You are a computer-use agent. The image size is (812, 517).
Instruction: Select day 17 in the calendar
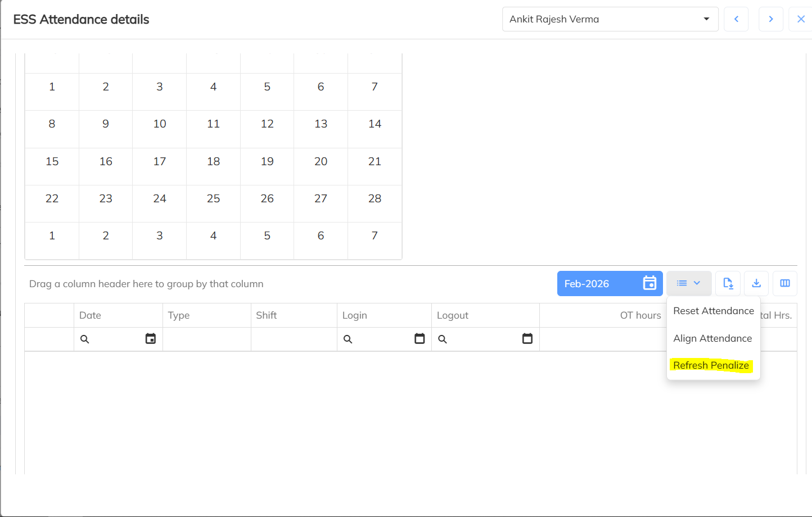(160, 162)
